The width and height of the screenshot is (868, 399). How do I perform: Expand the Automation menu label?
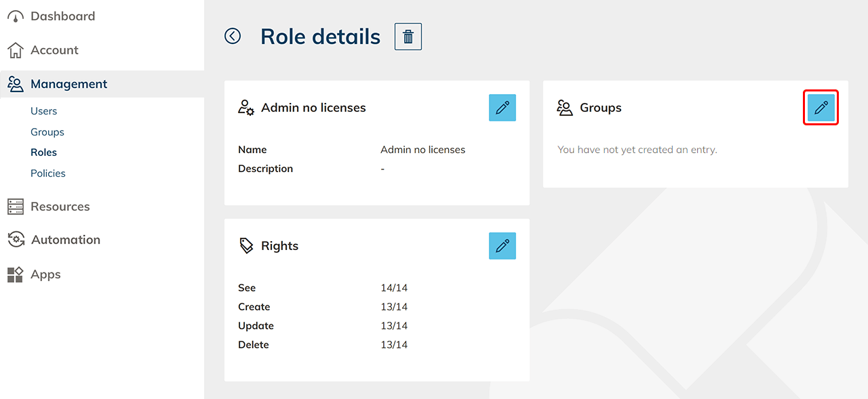[x=65, y=240]
